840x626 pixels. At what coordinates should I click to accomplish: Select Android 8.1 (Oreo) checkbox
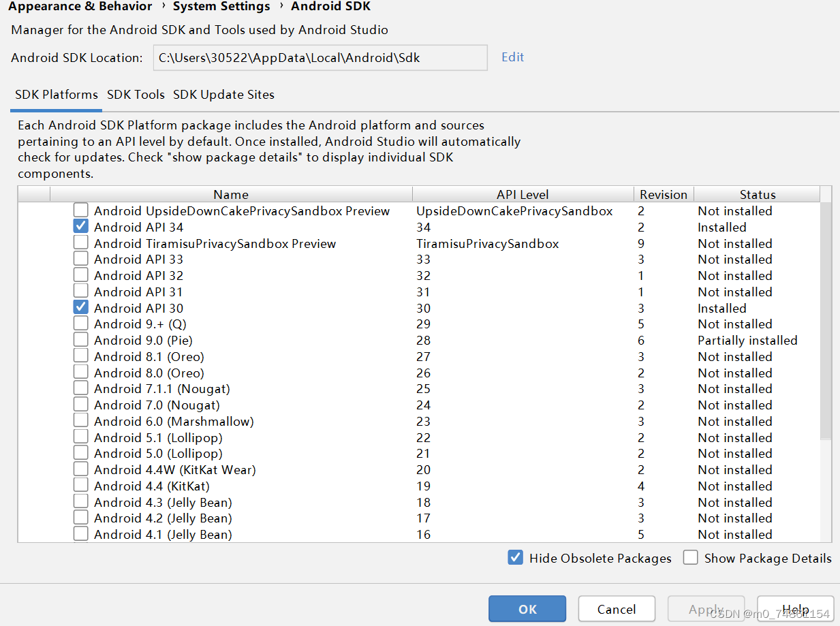[x=80, y=356]
